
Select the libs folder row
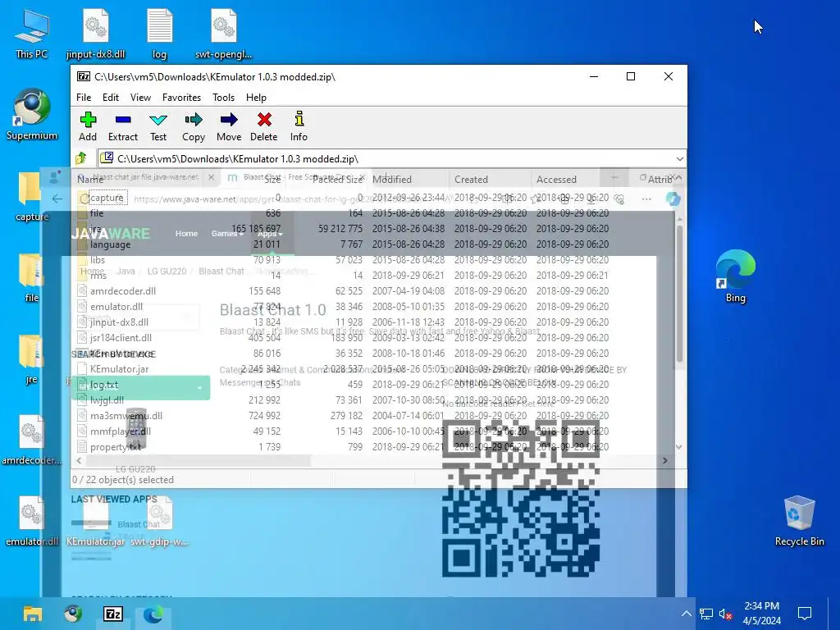click(x=98, y=260)
